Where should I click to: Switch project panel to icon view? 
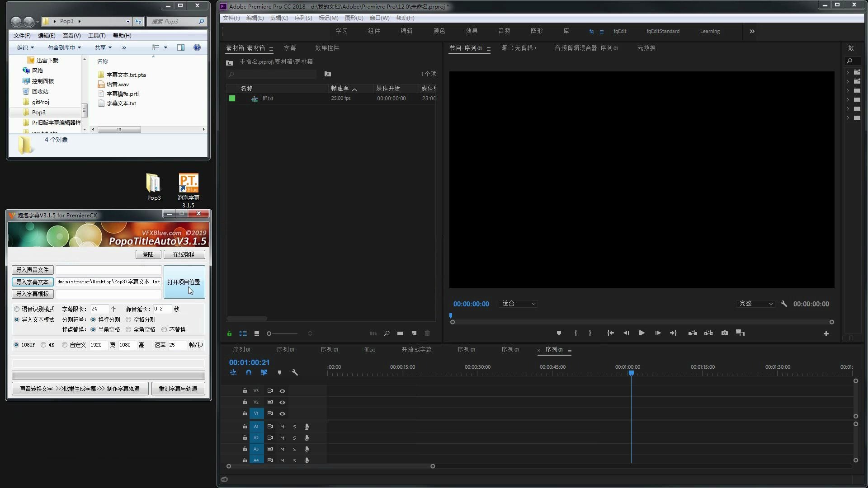257,333
